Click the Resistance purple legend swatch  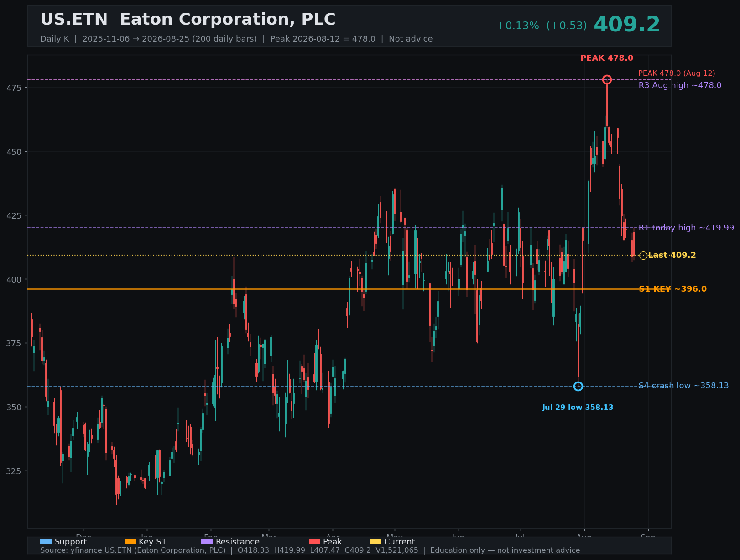click(x=207, y=542)
